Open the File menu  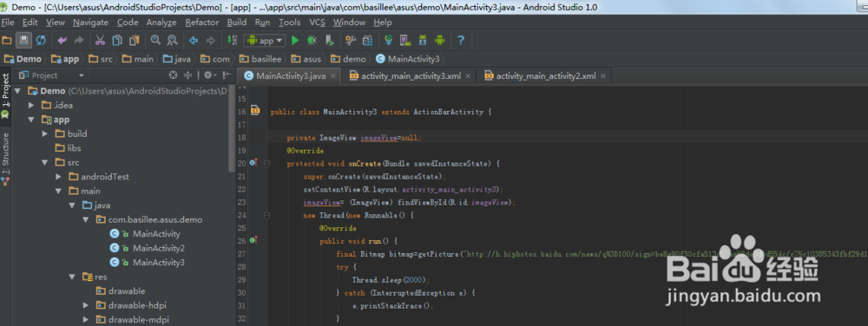[x=8, y=22]
